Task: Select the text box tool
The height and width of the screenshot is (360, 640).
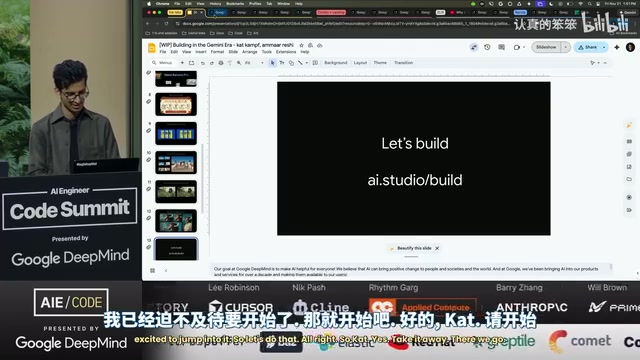Action: [x=282, y=63]
